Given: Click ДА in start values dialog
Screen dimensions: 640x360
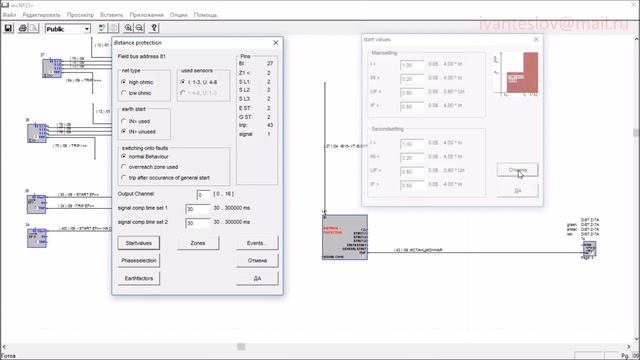Looking at the screenshot, I should coord(518,191).
